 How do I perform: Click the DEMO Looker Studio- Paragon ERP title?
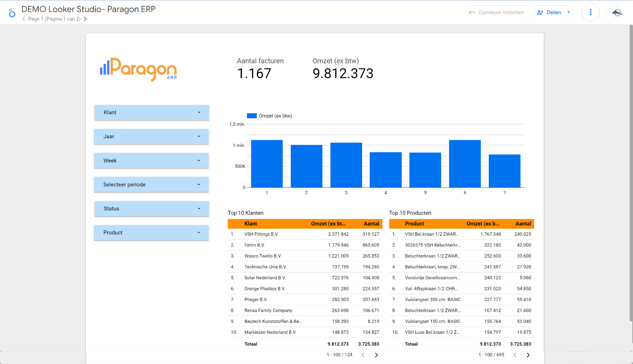(x=89, y=9)
